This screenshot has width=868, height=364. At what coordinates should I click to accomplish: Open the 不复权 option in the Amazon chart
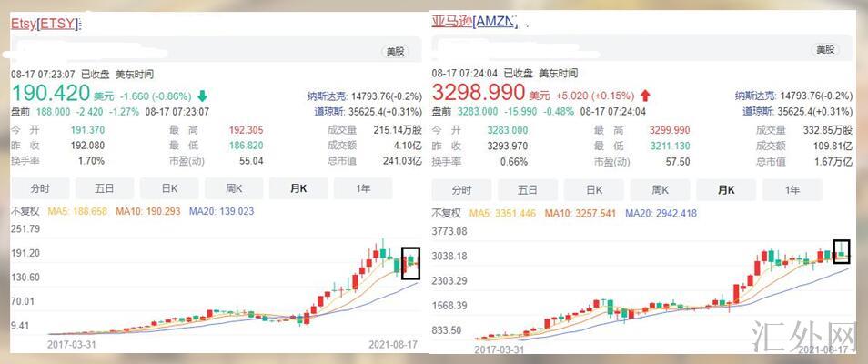[446, 213]
